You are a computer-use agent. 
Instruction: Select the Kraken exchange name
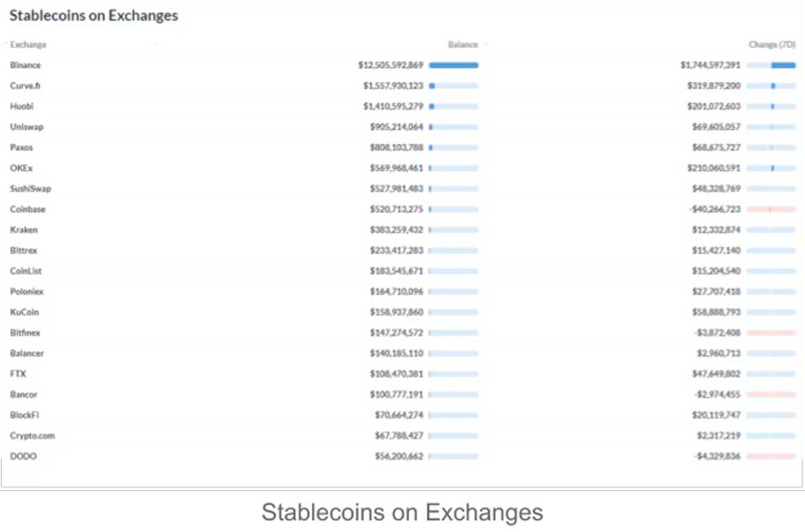[x=23, y=230]
